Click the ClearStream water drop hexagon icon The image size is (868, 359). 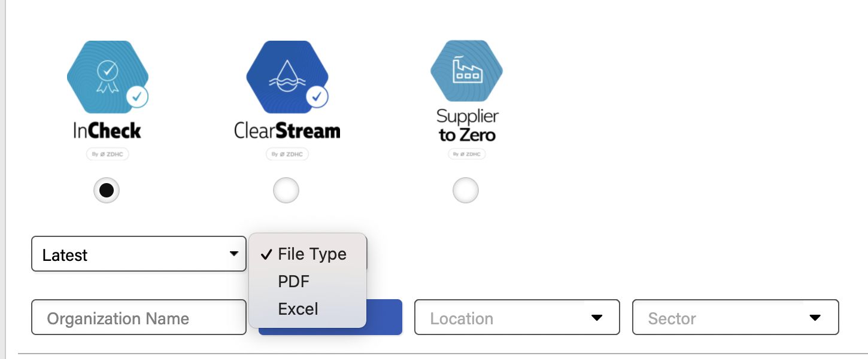pos(287,77)
